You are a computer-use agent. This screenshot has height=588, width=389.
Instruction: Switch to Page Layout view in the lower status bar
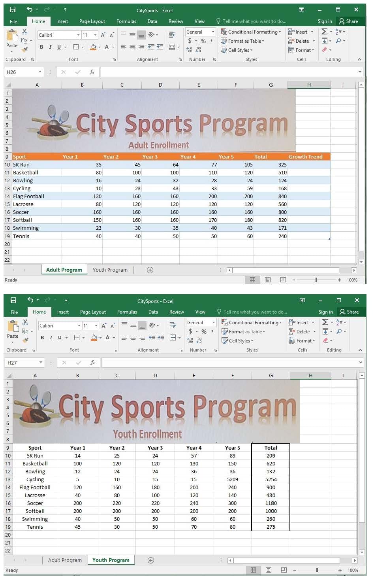[269, 570]
